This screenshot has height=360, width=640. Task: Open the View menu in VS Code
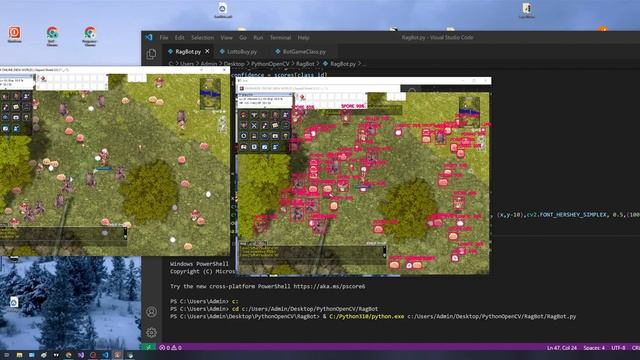pyautogui.click(x=227, y=38)
